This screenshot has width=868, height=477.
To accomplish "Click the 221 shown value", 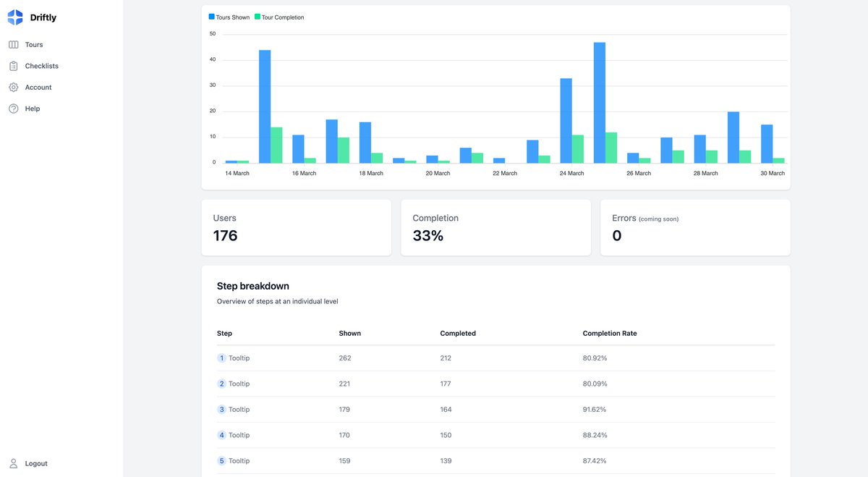I will pos(344,384).
